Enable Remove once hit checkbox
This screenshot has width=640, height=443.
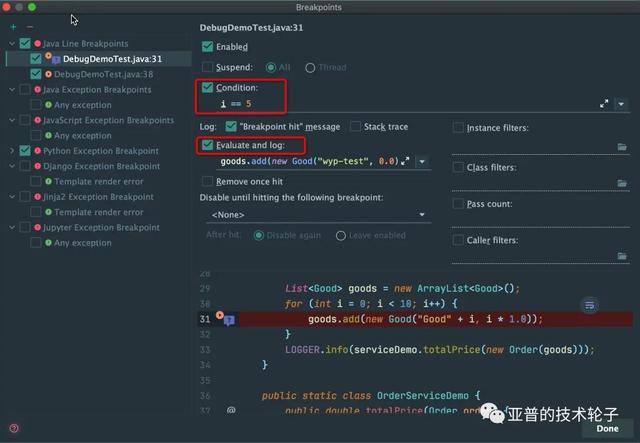pos(207,181)
